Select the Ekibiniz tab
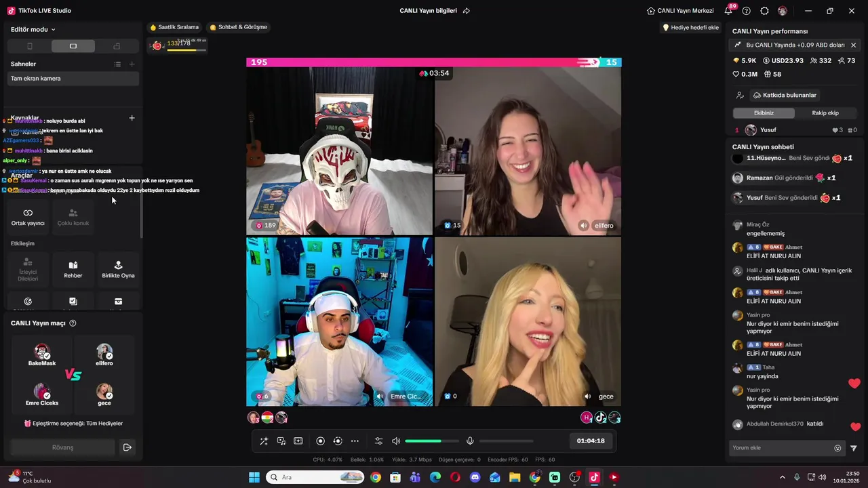 764,113
